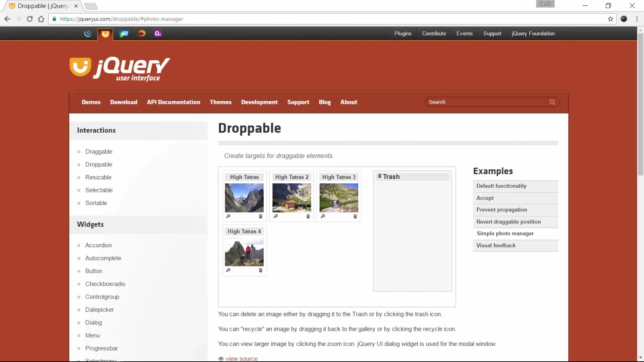Select Simple photo manager example
This screenshot has height=362, width=644.
tap(516, 234)
